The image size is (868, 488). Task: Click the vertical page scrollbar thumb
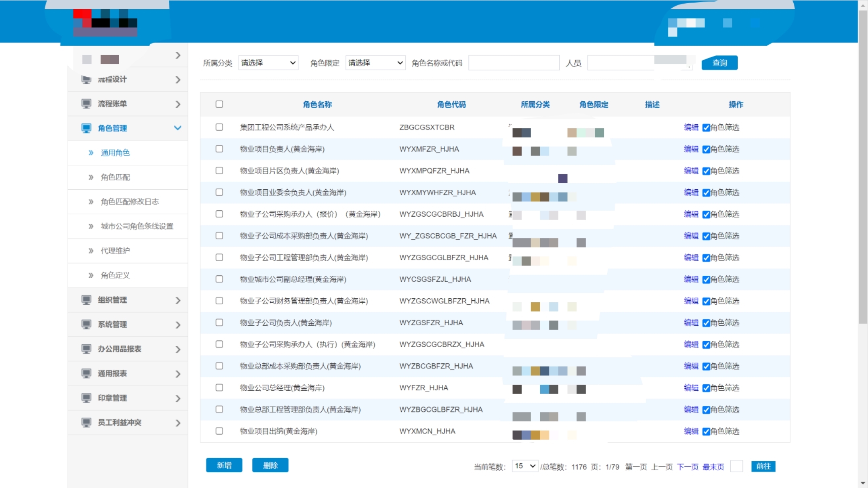tap(863, 167)
